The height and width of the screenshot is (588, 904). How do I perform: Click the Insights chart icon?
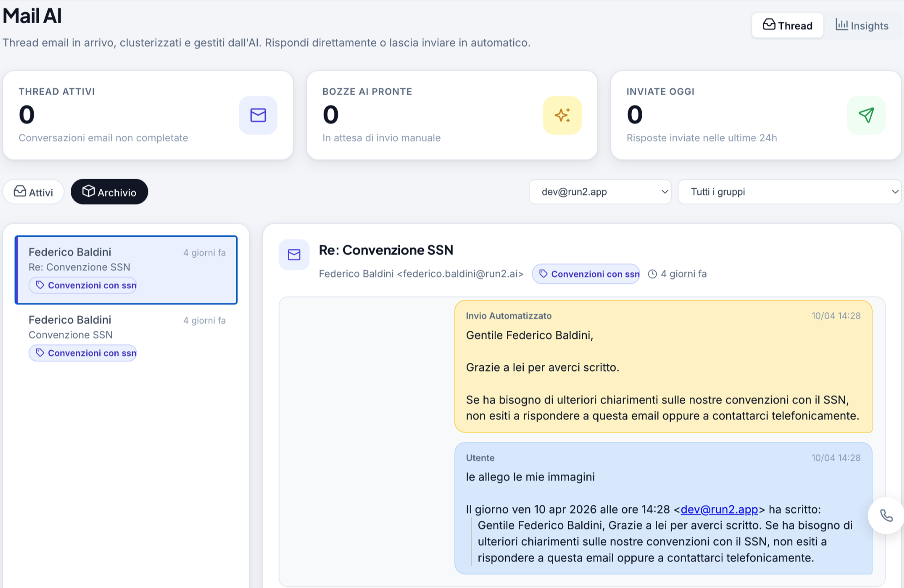click(x=843, y=25)
